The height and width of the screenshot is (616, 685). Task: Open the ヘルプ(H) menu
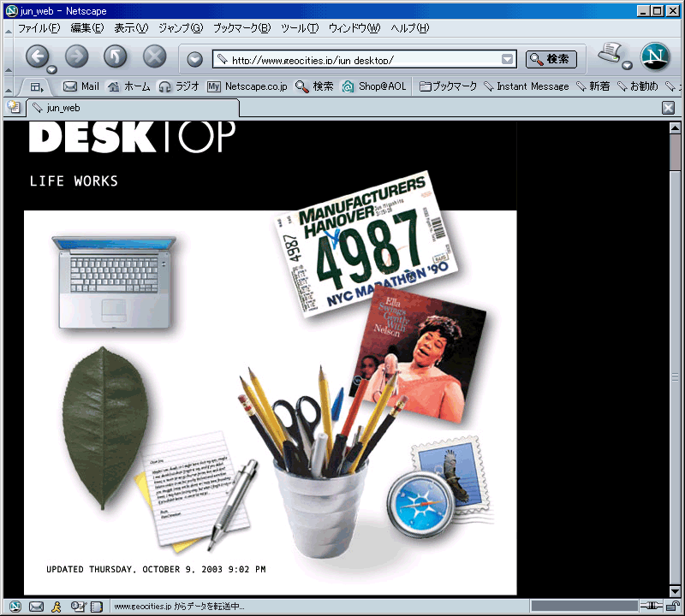tap(410, 28)
